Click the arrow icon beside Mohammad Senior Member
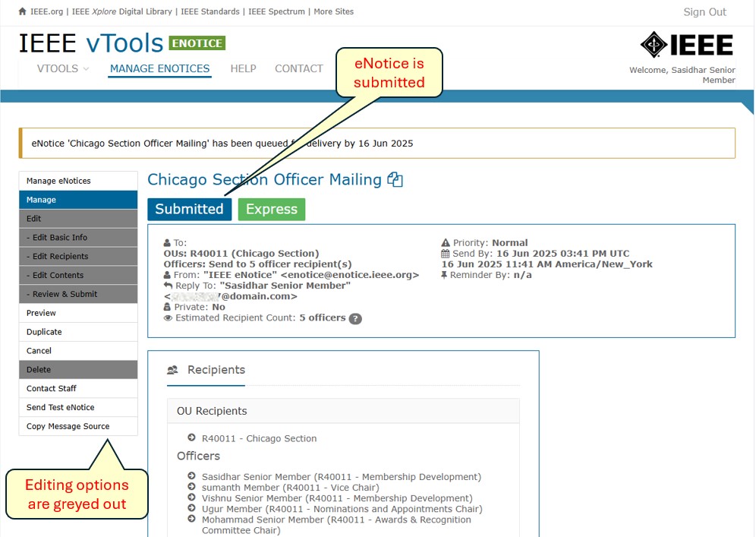 (191, 519)
